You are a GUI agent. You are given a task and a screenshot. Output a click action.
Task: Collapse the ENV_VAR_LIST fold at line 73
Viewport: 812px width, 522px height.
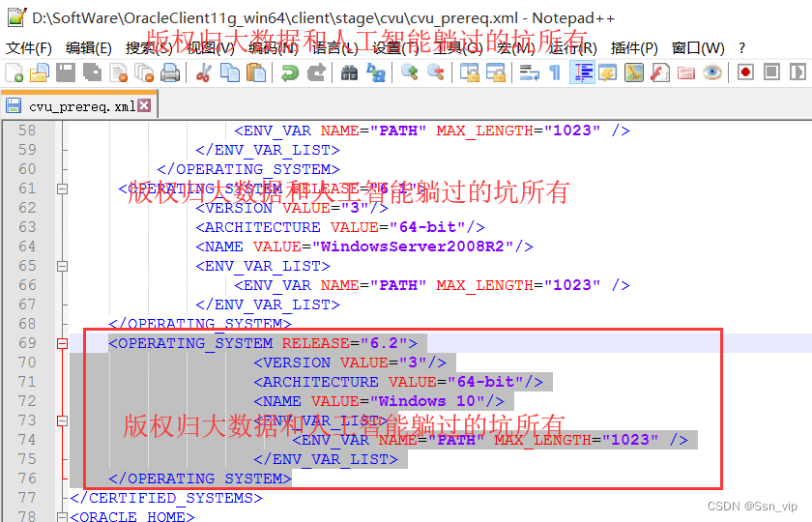[x=62, y=420]
